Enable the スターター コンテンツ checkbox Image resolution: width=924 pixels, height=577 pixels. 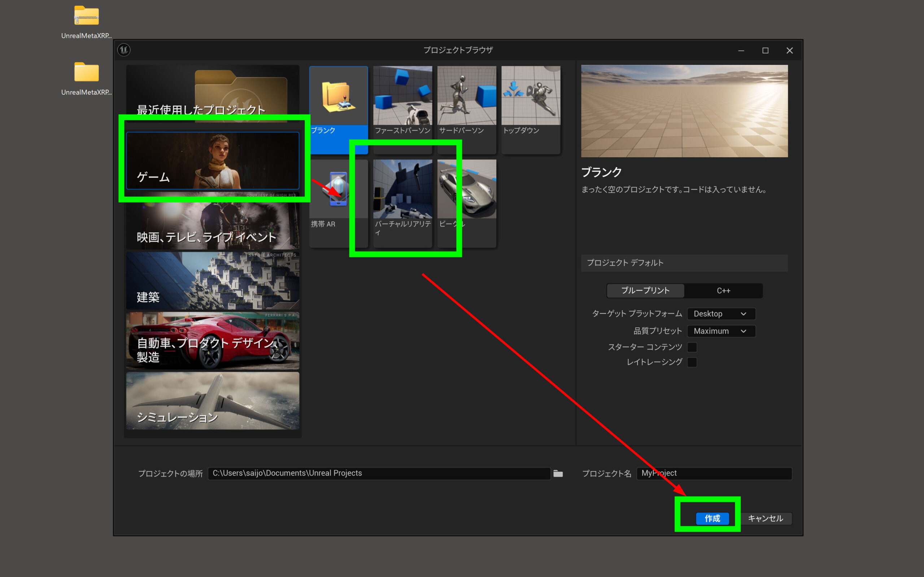point(692,347)
